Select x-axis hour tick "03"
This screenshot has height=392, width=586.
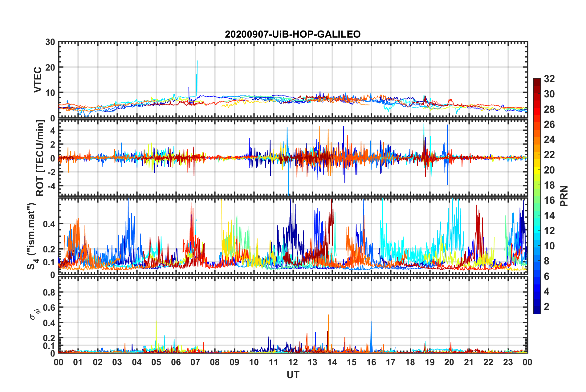point(117,362)
